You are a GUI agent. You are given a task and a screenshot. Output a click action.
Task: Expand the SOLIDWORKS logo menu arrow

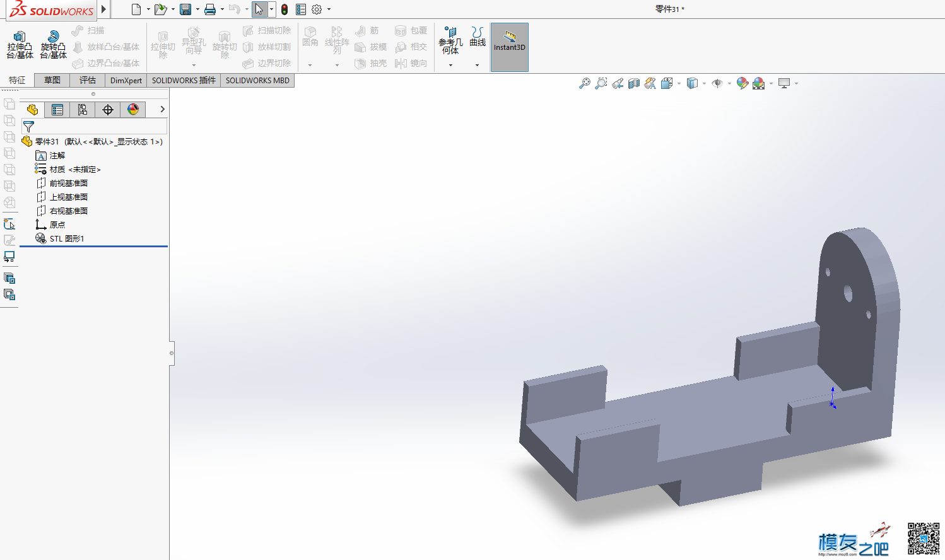click(x=104, y=9)
